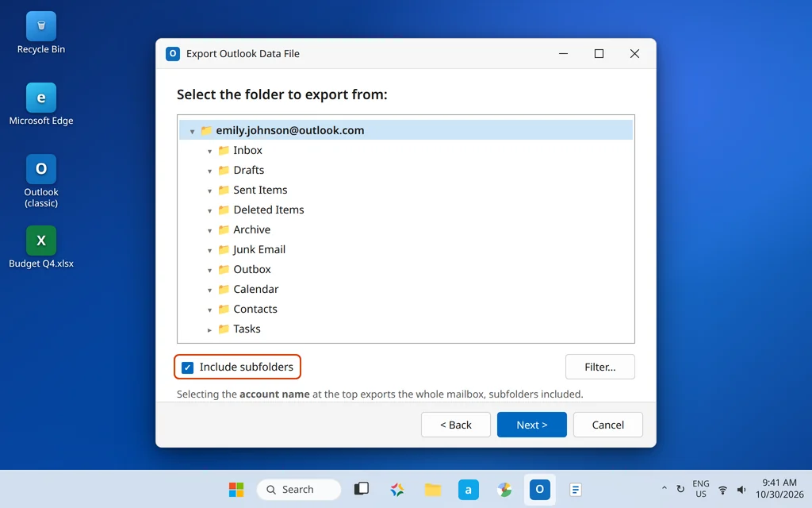Open Task View on the taskbar

click(362, 489)
